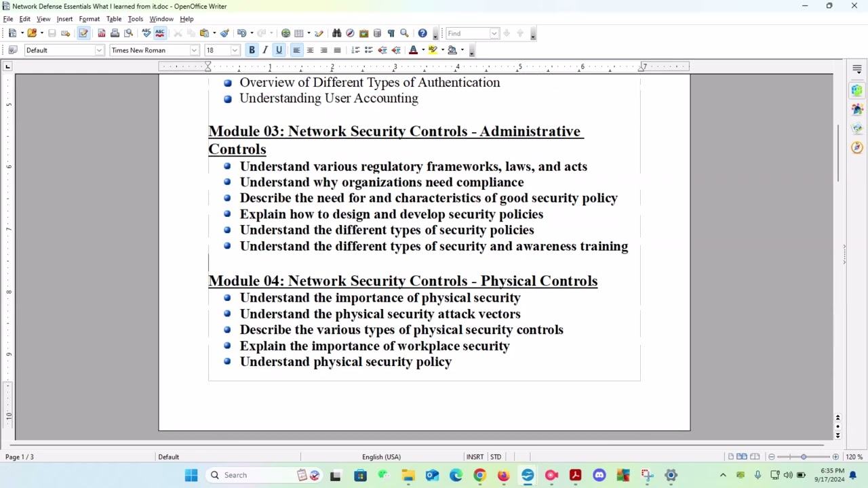Click the Paste clipboard icon
868x488 pixels.
click(x=203, y=33)
